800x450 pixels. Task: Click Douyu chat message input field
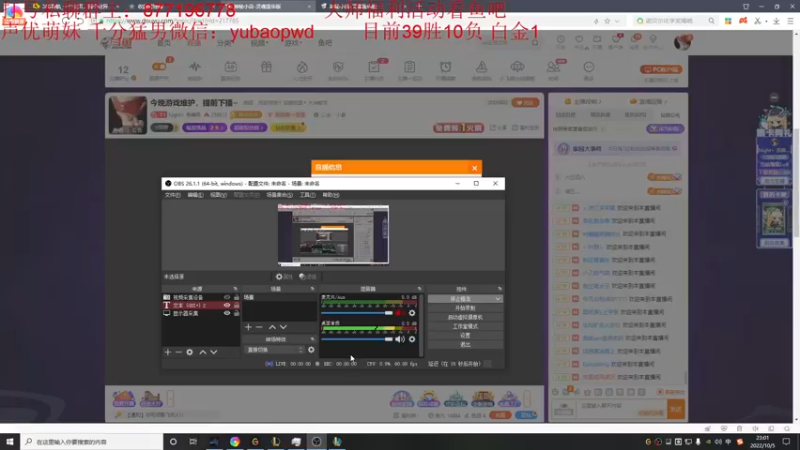[621, 409]
